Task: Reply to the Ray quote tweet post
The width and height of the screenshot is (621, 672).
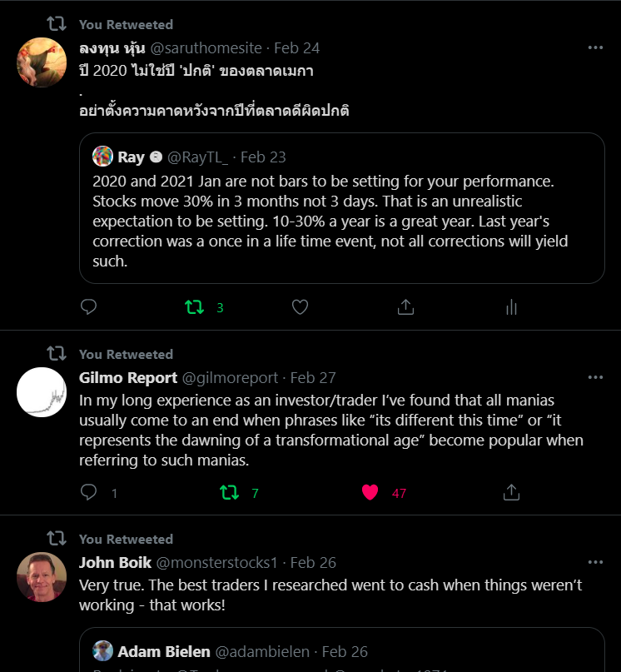Action: pyautogui.click(x=89, y=307)
